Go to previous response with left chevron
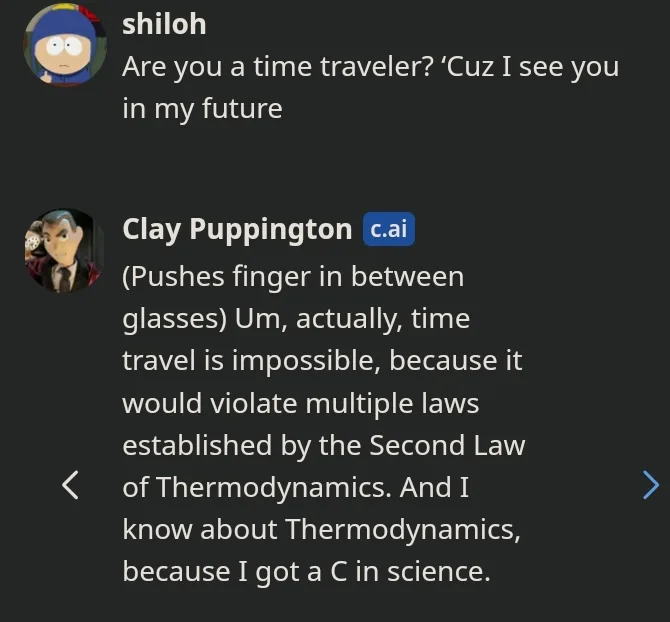 click(70, 486)
